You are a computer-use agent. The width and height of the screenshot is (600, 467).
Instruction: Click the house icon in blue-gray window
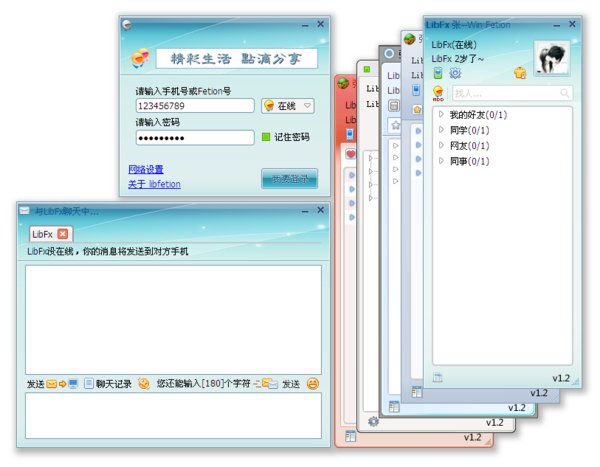(417, 110)
